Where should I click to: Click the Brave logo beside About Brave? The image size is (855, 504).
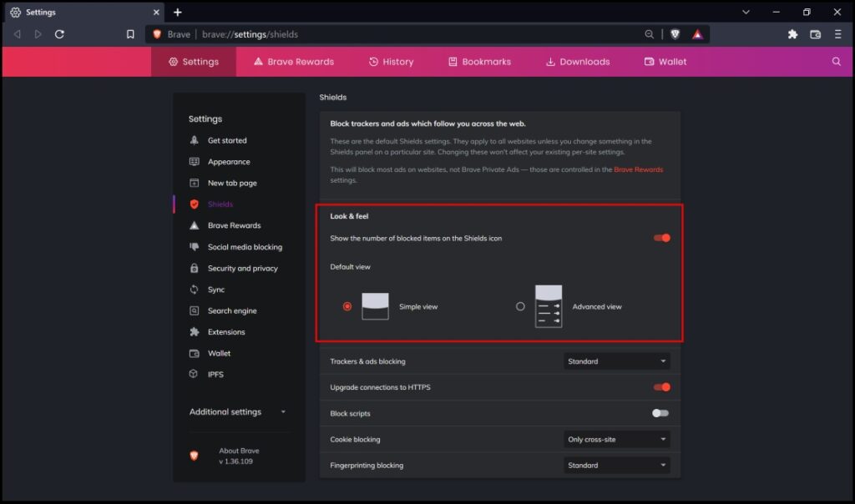(x=194, y=456)
